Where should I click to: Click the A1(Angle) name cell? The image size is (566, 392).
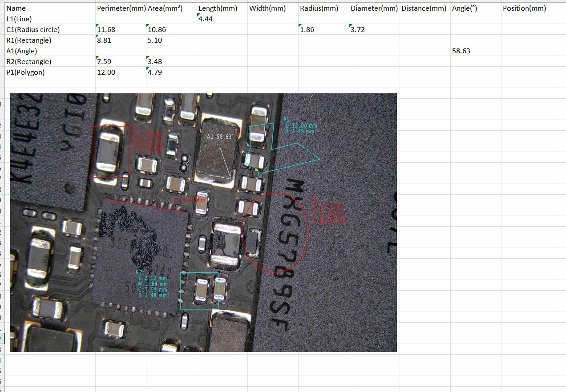[49, 51]
